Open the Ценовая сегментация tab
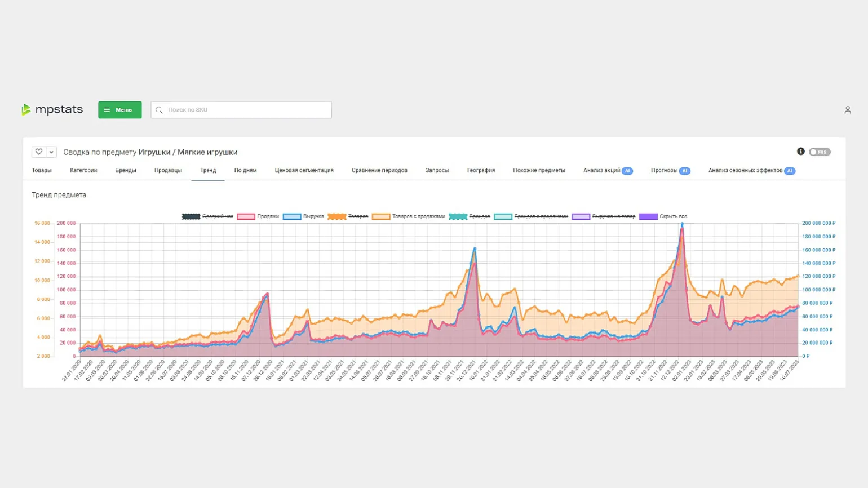Image resolution: width=868 pixels, height=488 pixels. [304, 170]
